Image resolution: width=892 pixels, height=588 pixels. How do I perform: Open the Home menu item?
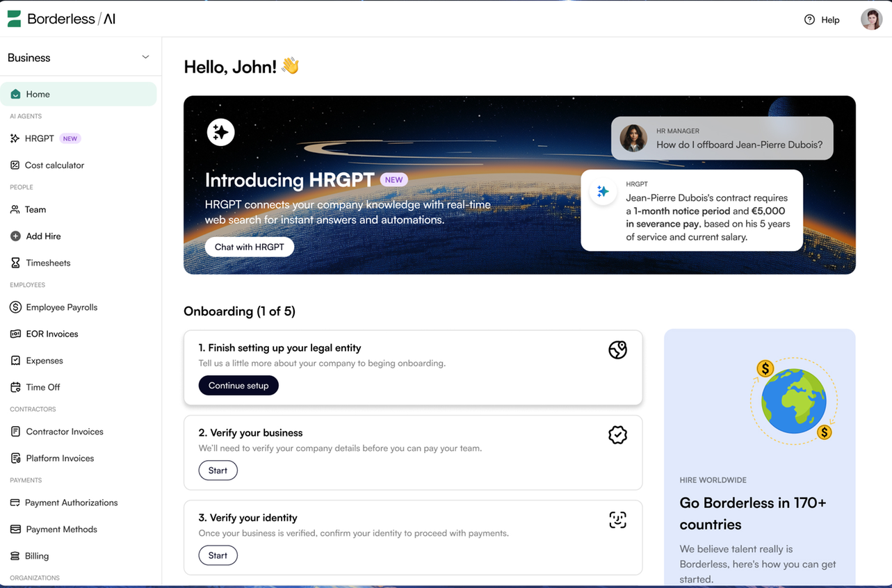pyautogui.click(x=79, y=94)
